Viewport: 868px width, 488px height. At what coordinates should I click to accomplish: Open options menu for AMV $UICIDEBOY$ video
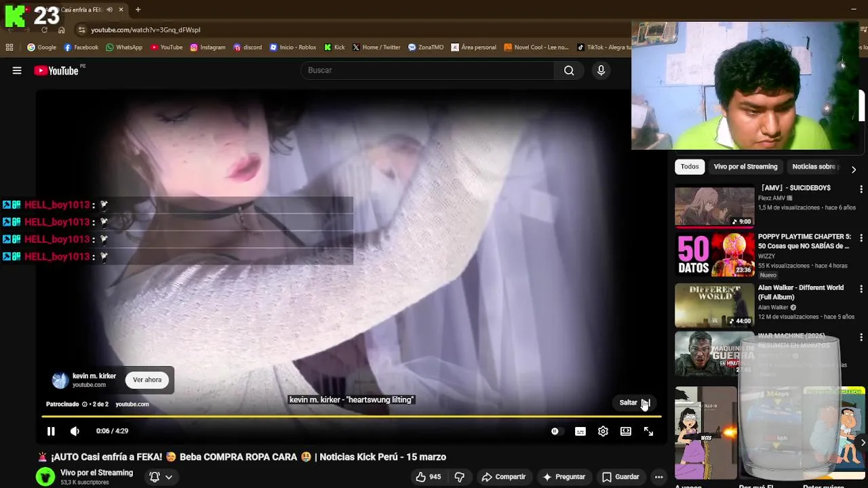click(861, 190)
